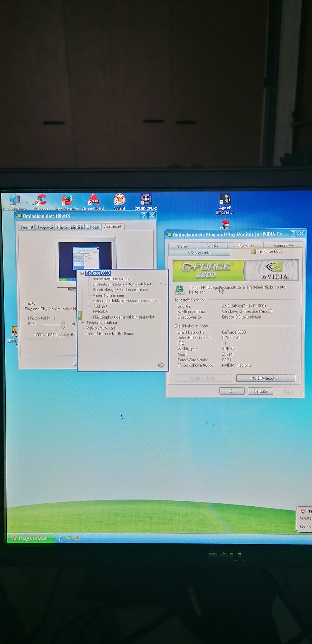The image size is (312, 644).
Task: Select nView-näyttöasetukset in the tree
Action: (111, 279)
